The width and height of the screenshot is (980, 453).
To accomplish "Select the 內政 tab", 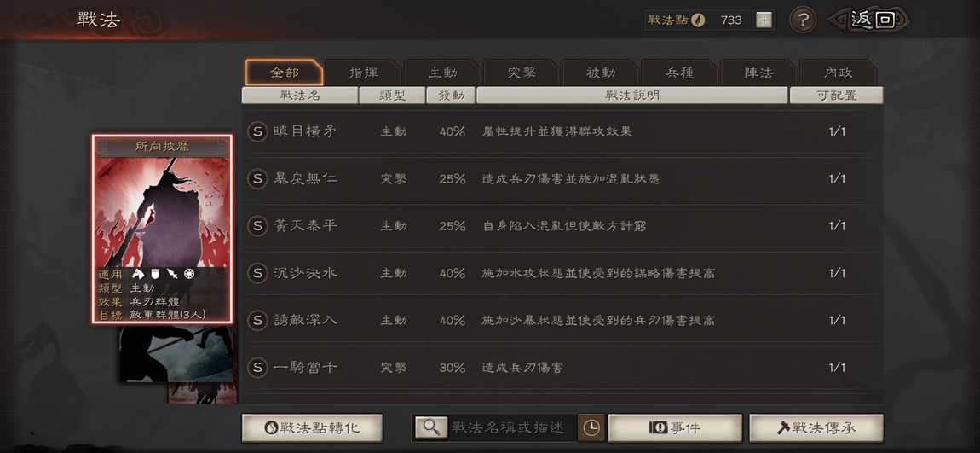I will pos(839,73).
